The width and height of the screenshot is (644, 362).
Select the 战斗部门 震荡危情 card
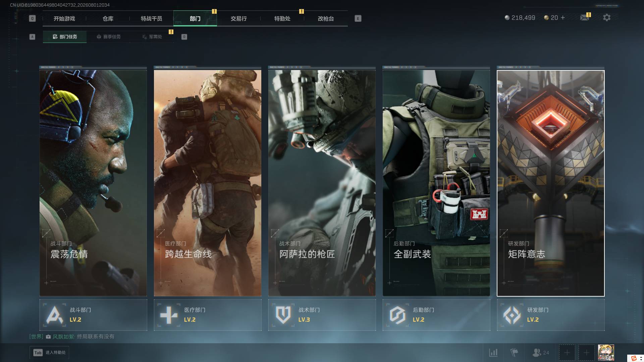click(93, 183)
